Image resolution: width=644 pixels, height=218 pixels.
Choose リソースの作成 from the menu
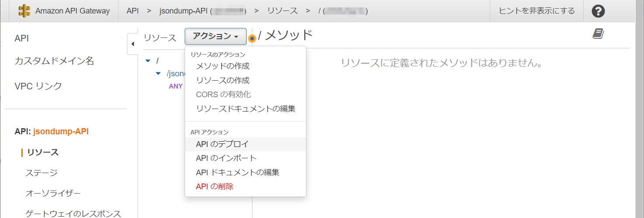point(223,80)
